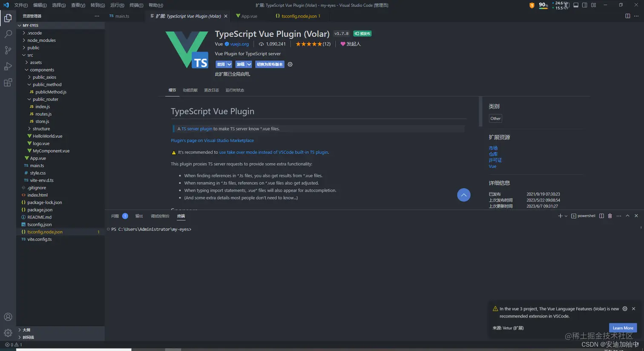Dismiss the Vetur notification with its X

(633, 309)
